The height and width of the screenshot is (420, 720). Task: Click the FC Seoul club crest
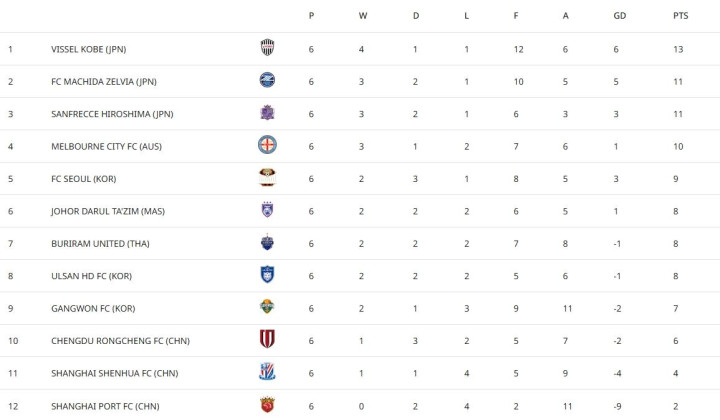click(x=267, y=178)
